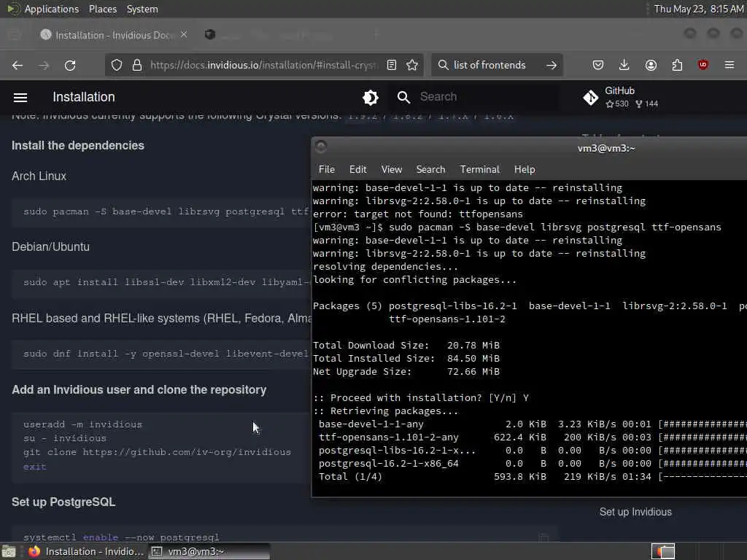This screenshot has width=747, height=560.
Task: Click the docs search magnifier icon
Action: [x=403, y=97]
